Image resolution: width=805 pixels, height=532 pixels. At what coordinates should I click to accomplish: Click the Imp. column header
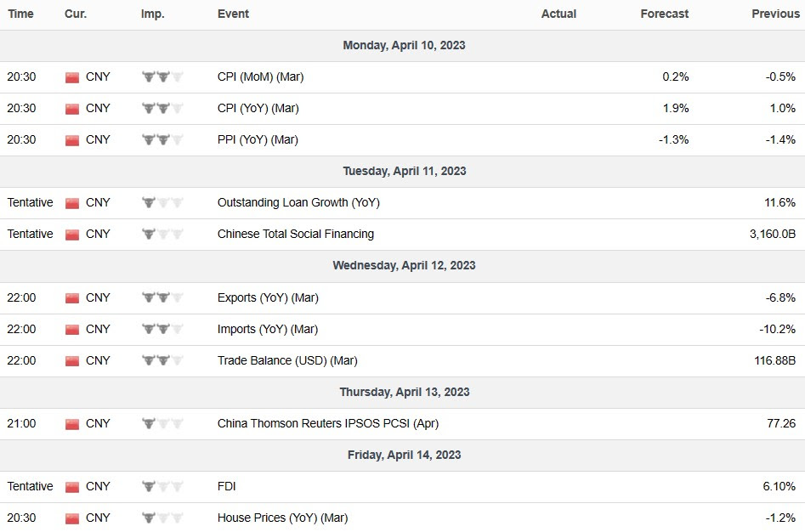(153, 14)
